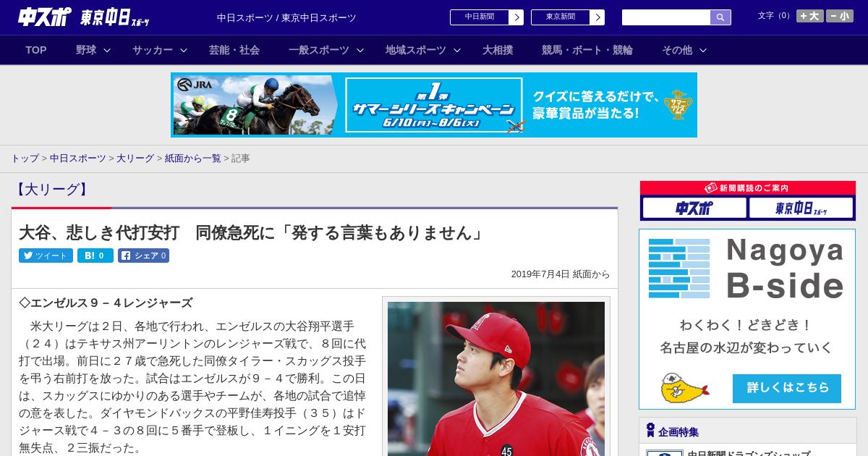Open the 東京中日スポーツ subscription banner

tap(801, 208)
